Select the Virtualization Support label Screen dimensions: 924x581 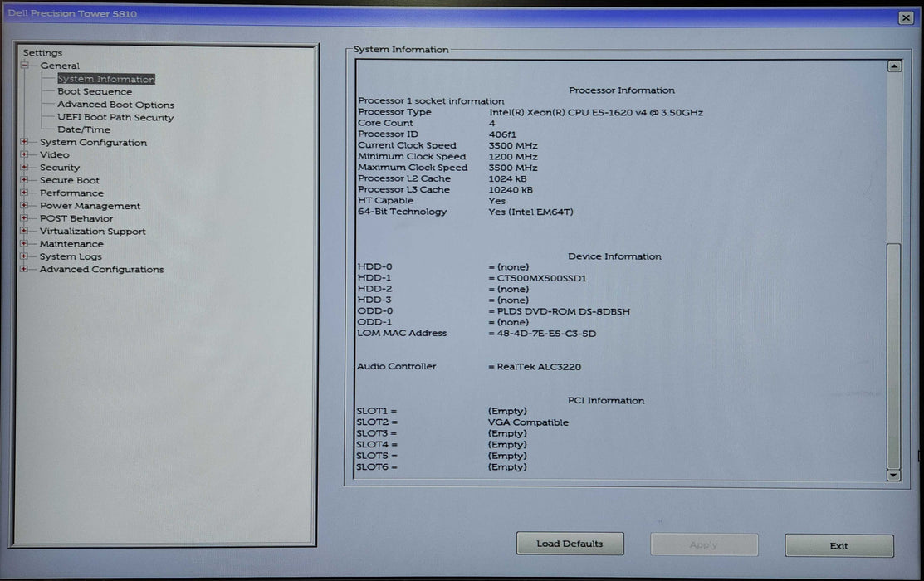pyautogui.click(x=92, y=231)
